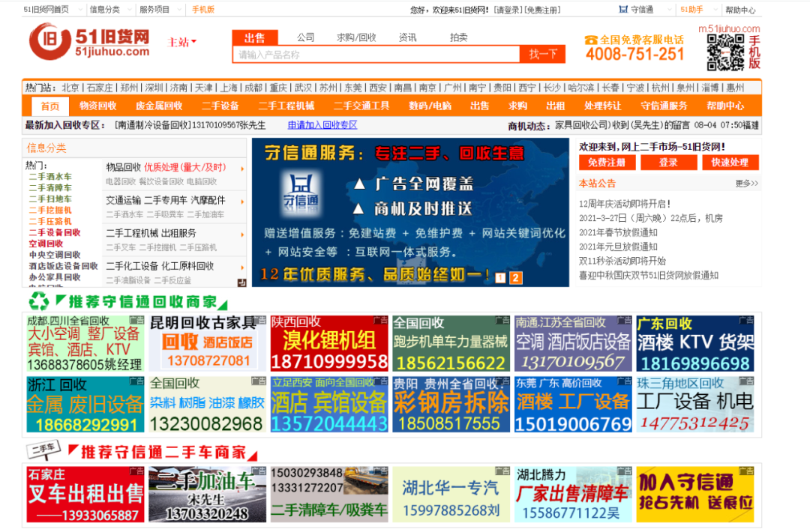
Task: Click hot category 二手挖掘机
Action: coord(50,210)
